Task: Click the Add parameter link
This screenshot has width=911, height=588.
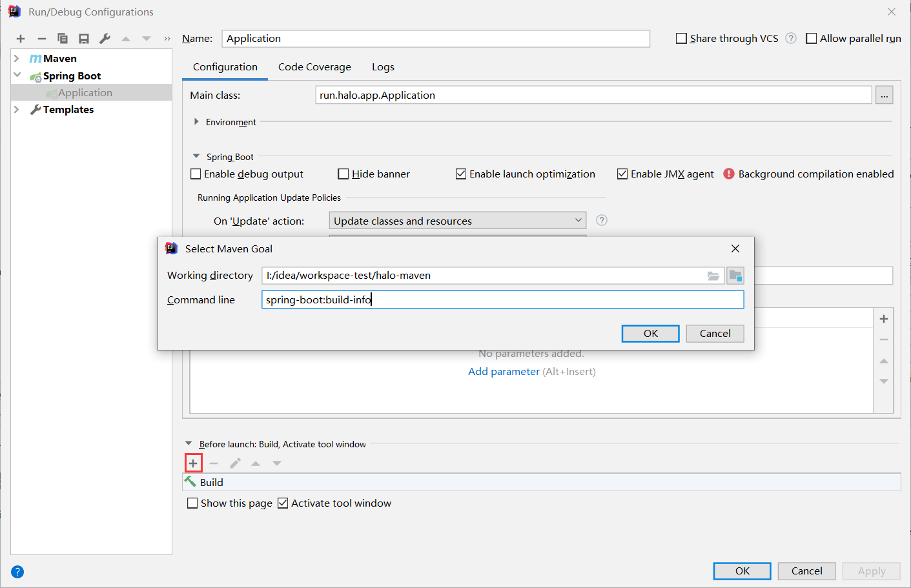Action: pos(504,372)
